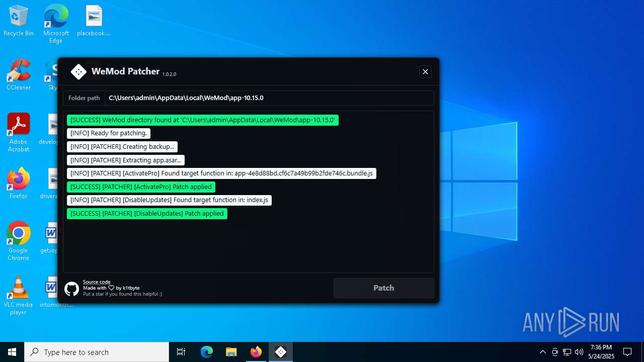Screen dimensions: 644x362
Task: Open the taskbar clock showing 7:36 PM
Action: (x=601, y=352)
